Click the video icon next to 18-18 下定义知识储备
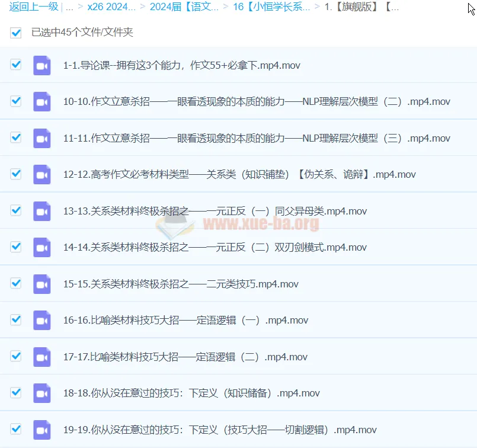Image resolution: width=477 pixels, height=448 pixels. pos(42,392)
